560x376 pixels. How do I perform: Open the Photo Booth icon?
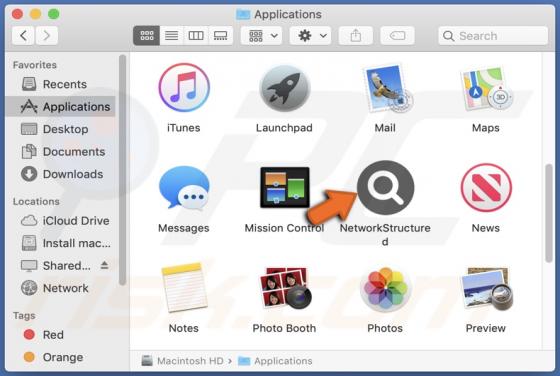point(285,288)
